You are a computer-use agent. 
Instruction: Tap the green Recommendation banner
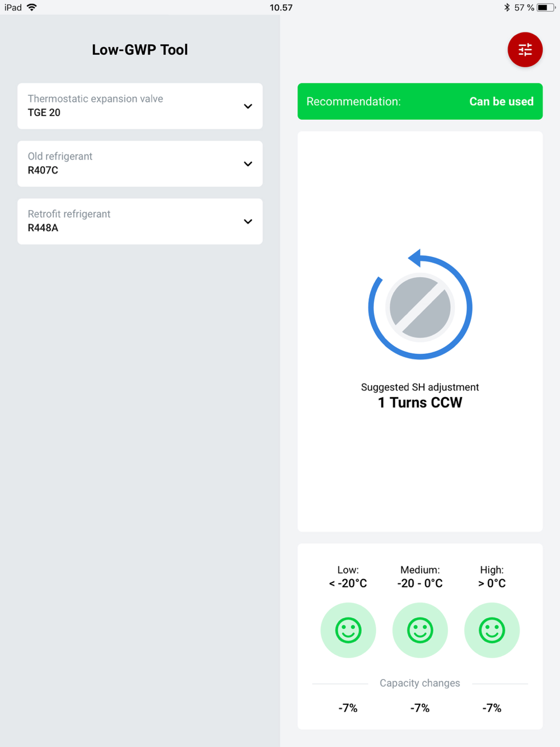click(x=420, y=101)
